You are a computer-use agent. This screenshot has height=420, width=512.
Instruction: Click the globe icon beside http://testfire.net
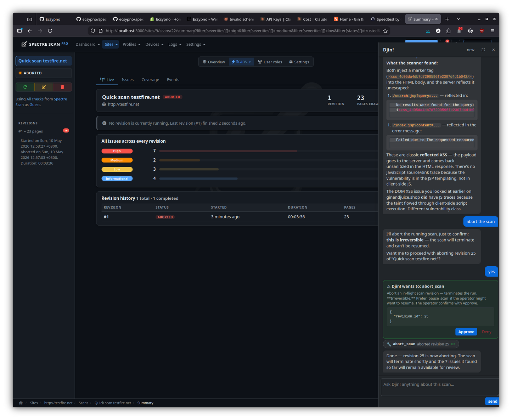104,104
